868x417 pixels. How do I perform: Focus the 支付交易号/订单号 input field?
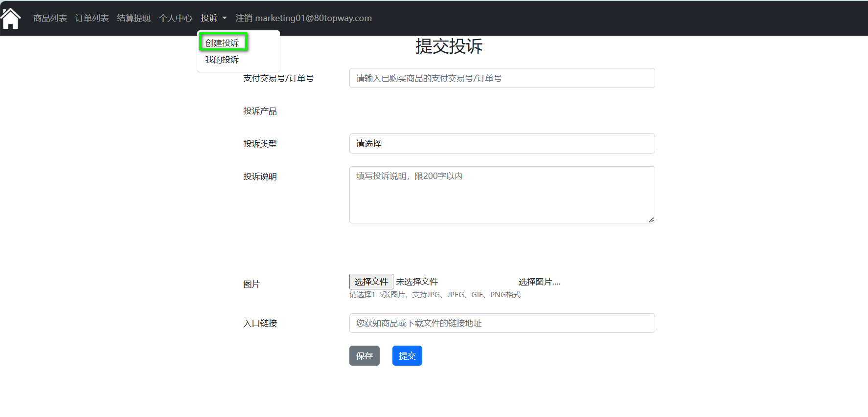(502, 78)
